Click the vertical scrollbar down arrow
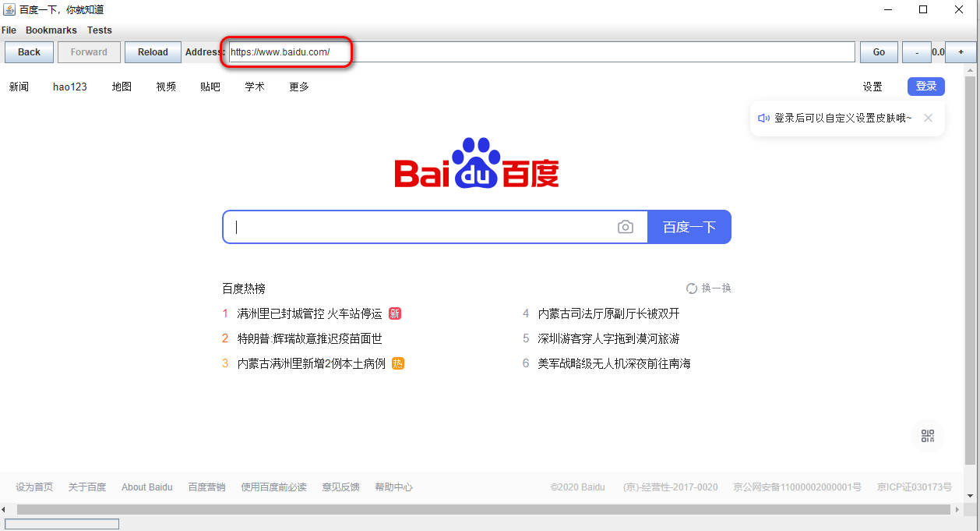980x531 pixels. [x=970, y=496]
